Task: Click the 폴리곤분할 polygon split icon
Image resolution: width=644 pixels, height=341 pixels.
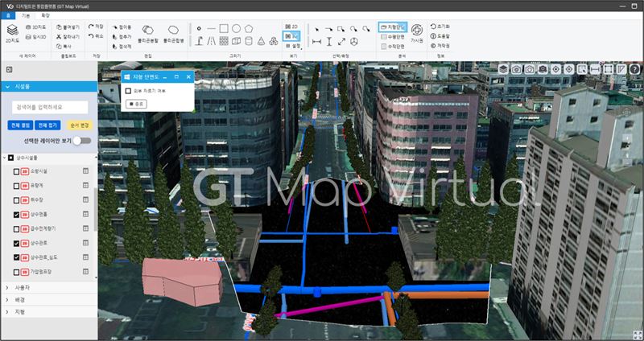Action: point(147,30)
